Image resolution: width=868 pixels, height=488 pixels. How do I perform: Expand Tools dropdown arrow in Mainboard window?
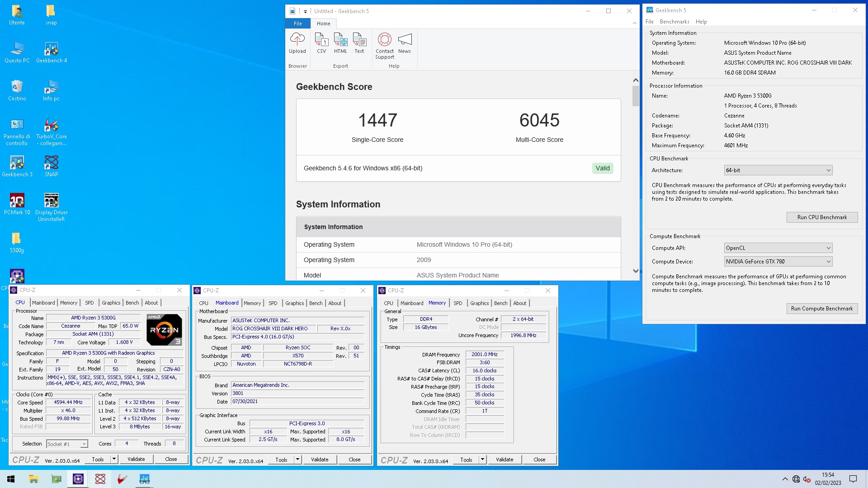point(297,460)
